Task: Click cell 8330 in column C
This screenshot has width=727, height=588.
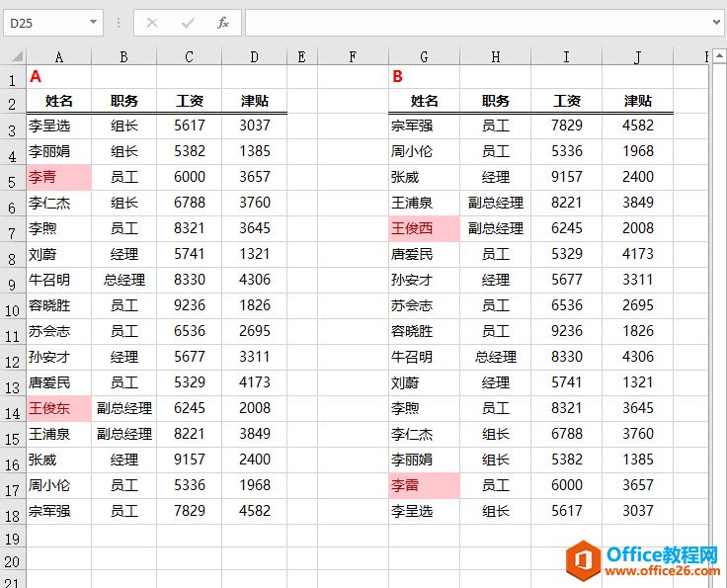Action: [190, 280]
